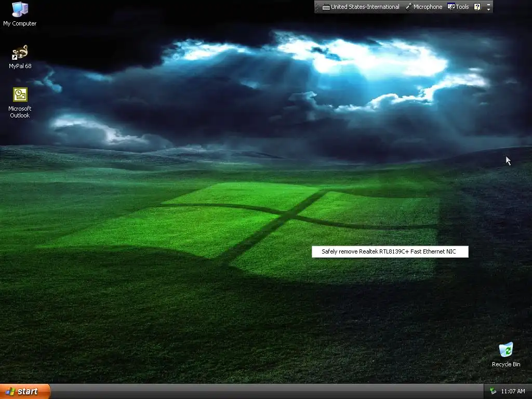The image size is (532, 399).
Task: Minimize the language bar
Action: pos(488,4)
